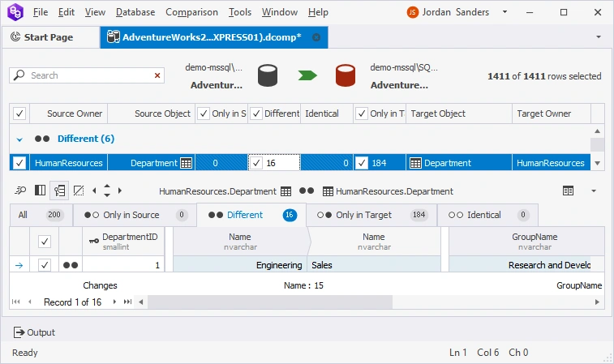614x364 pixels.
Task: Click the source database cylinder icon
Action: tap(268, 76)
